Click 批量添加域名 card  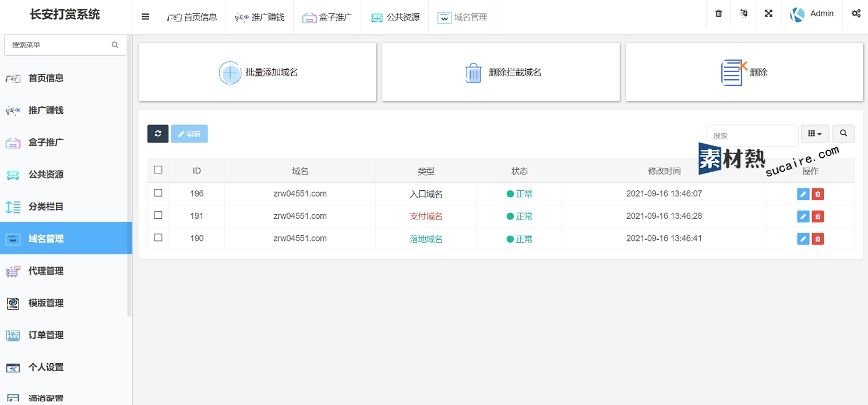coord(257,72)
